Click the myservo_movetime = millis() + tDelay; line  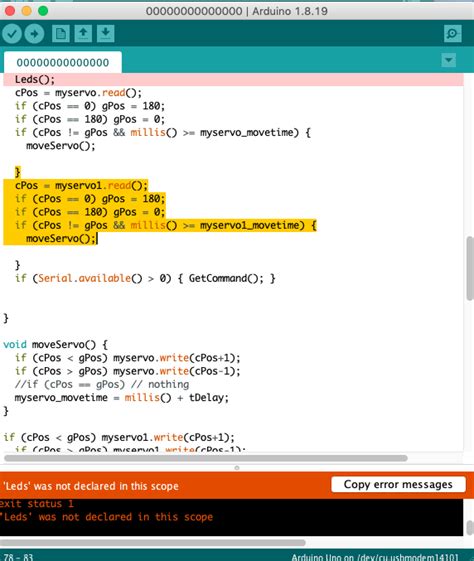pos(122,397)
